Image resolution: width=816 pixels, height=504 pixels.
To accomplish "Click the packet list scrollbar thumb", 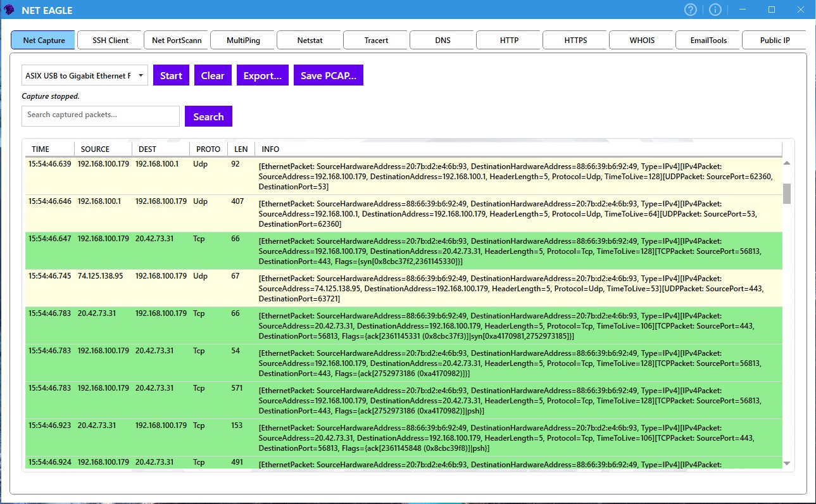I will pyautogui.click(x=787, y=194).
